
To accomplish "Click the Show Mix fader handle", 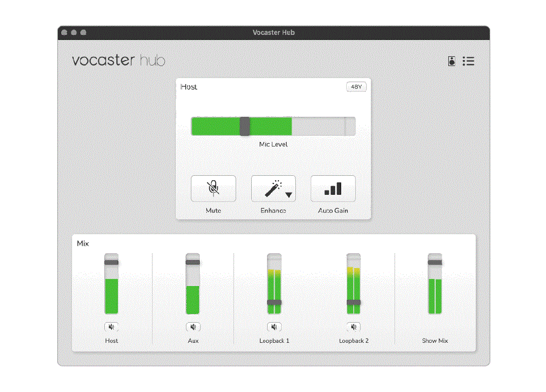I will [435, 263].
